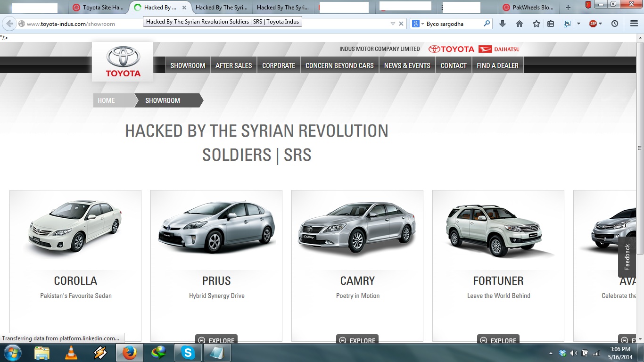The height and width of the screenshot is (362, 644).
Task: Click the Adblock Plus ABP icon
Action: pos(593,24)
